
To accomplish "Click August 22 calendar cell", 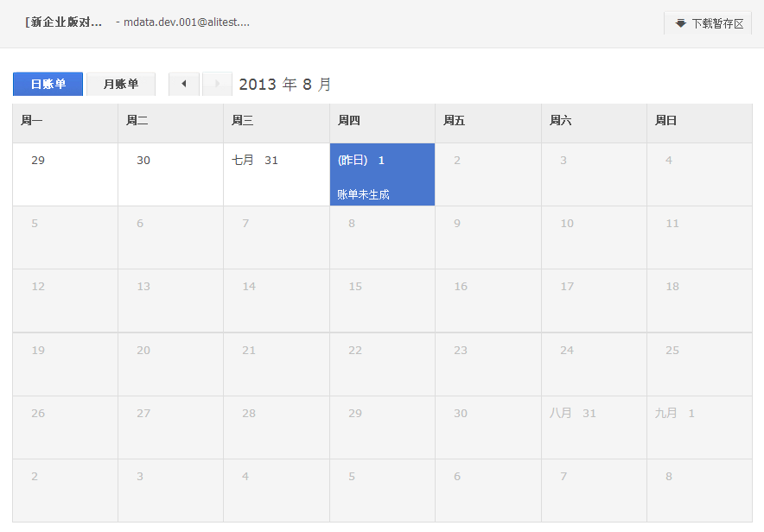I will 382,364.
